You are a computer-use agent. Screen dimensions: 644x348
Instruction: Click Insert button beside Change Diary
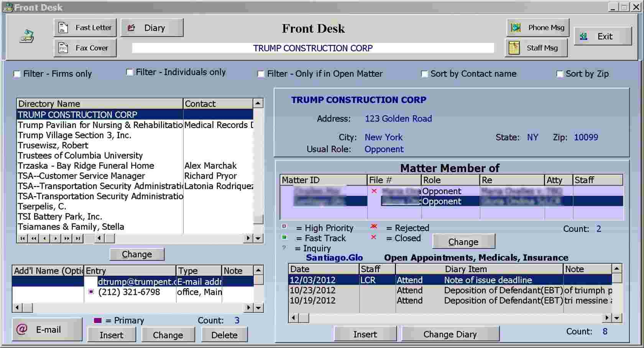[x=365, y=334]
